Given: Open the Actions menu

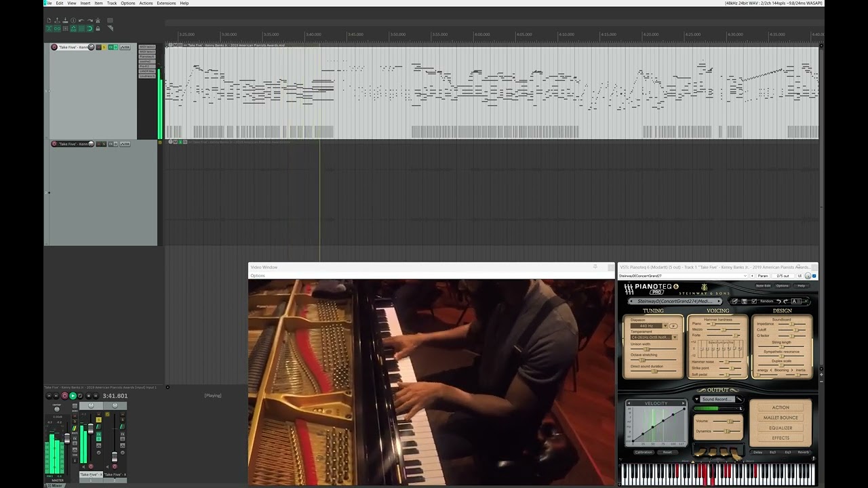Looking at the screenshot, I should click(x=146, y=3).
